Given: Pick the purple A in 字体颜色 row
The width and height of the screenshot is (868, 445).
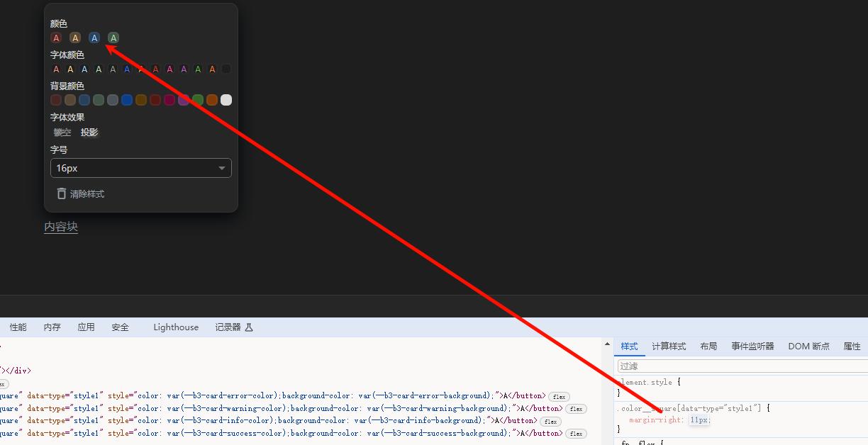Looking at the screenshot, I should click(184, 69).
